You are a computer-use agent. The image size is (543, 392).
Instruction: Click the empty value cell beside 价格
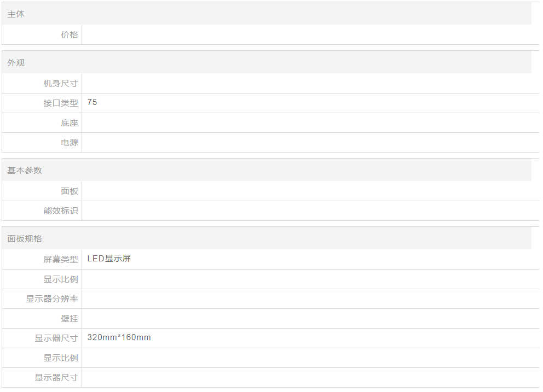(x=307, y=35)
